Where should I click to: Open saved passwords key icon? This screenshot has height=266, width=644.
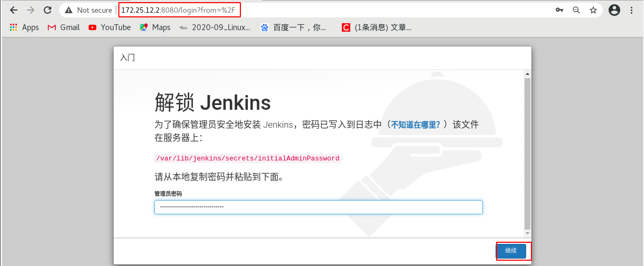pos(559,10)
